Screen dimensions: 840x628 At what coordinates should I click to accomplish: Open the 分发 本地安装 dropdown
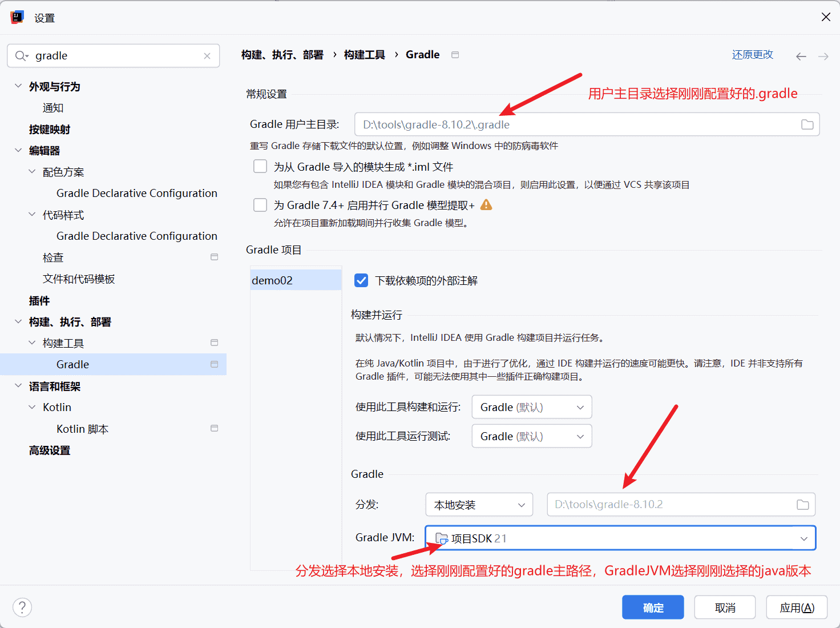(x=479, y=505)
